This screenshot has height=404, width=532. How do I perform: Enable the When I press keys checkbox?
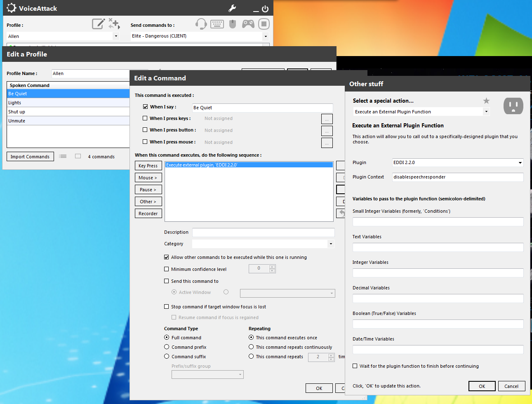pos(145,118)
